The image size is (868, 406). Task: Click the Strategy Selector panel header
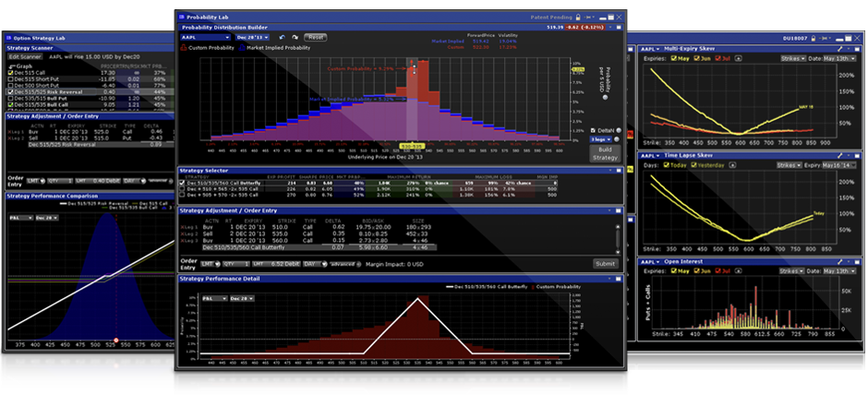(400, 171)
